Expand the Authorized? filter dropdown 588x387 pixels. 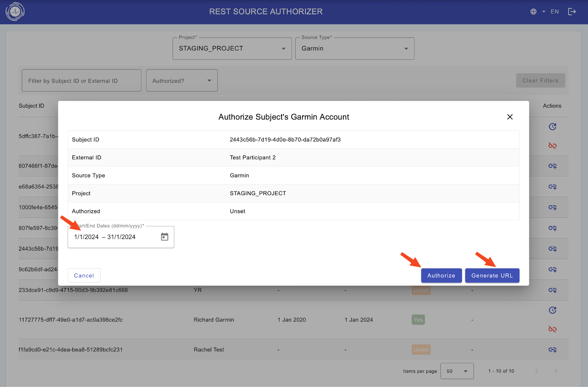coord(182,81)
